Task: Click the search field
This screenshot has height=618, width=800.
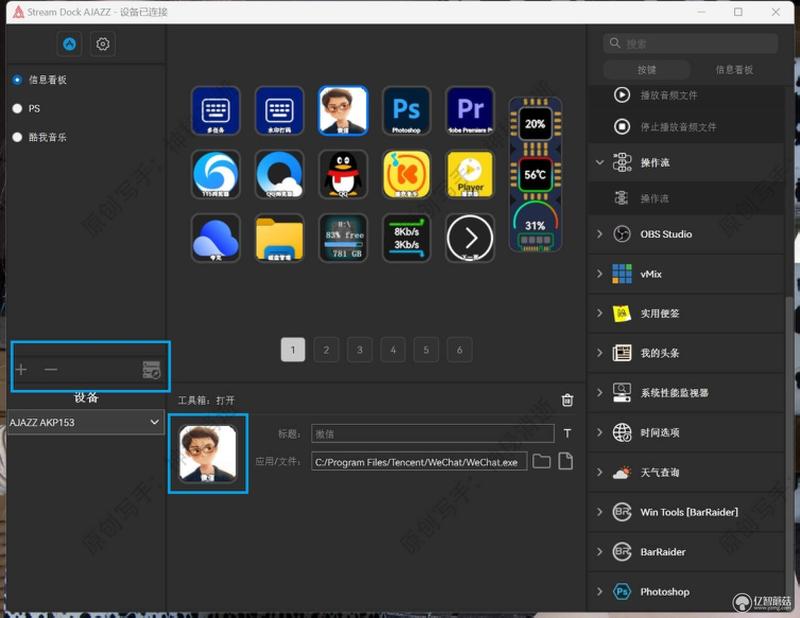Action: pos(691,43)
